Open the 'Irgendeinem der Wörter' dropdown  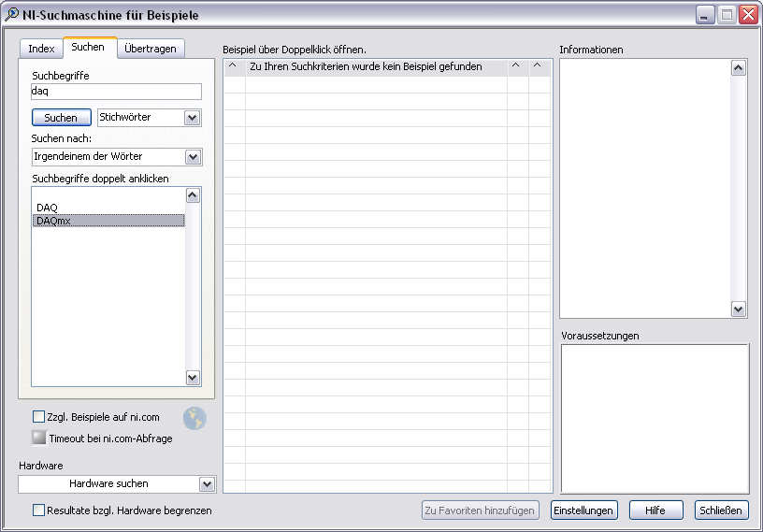(x=193, y=157)
